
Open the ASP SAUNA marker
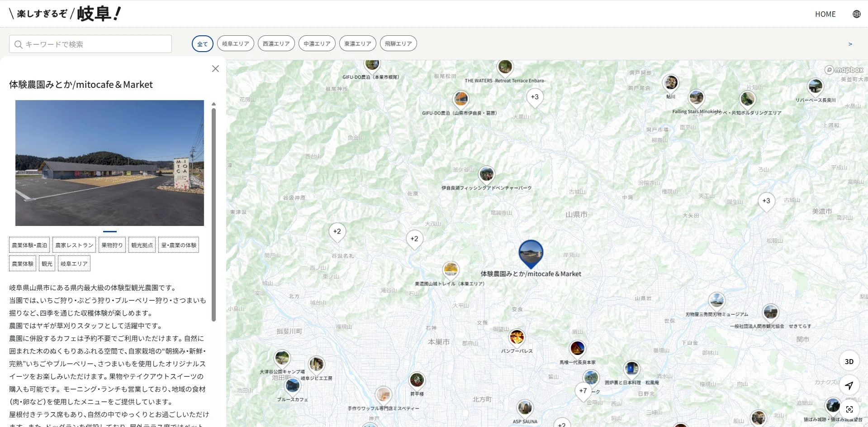click(525, 408)
